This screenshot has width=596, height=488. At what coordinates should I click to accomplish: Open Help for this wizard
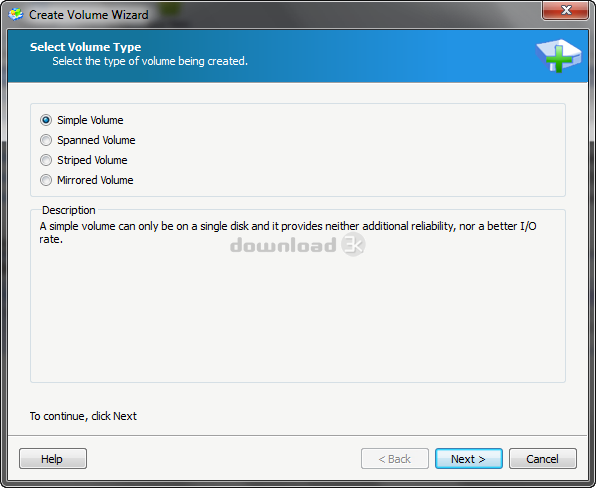click(53, 459)
